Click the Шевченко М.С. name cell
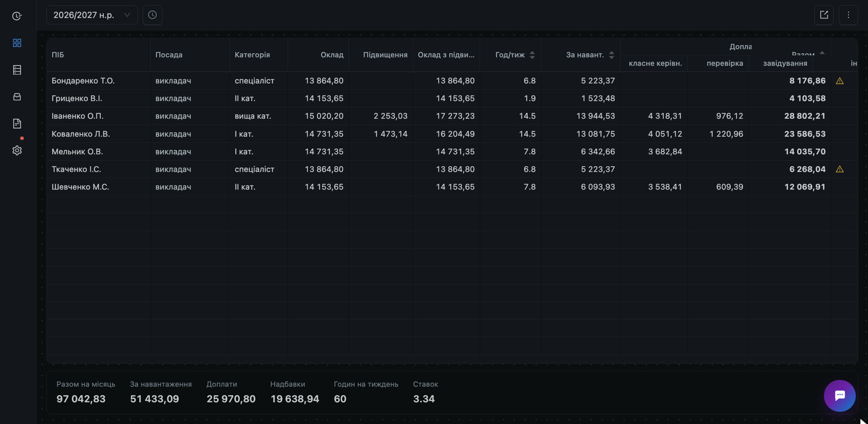 tap(80, 187)
